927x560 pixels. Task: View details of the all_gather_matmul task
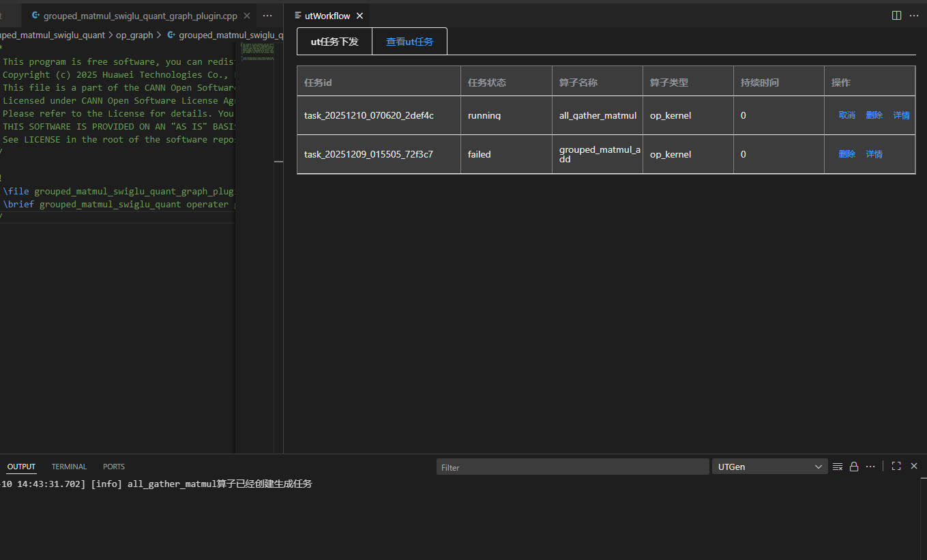pyautogui.click(x=901, y=115)
